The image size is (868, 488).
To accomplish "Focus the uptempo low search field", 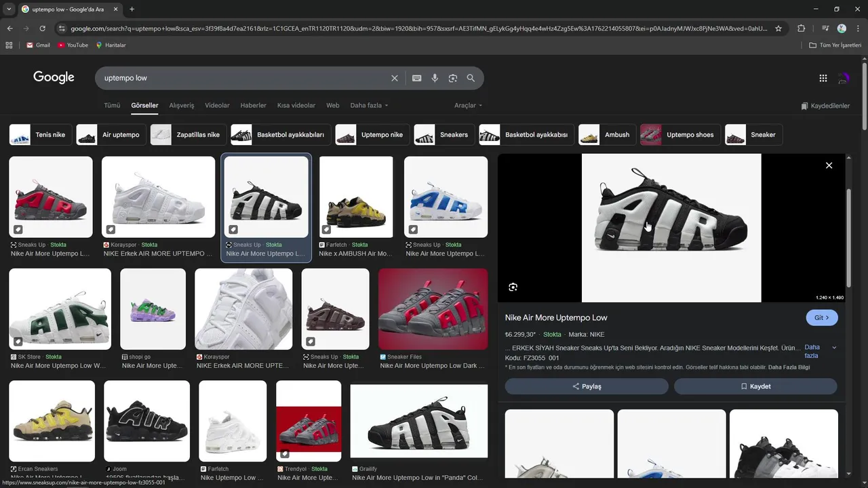I will [x=244, y=78].
